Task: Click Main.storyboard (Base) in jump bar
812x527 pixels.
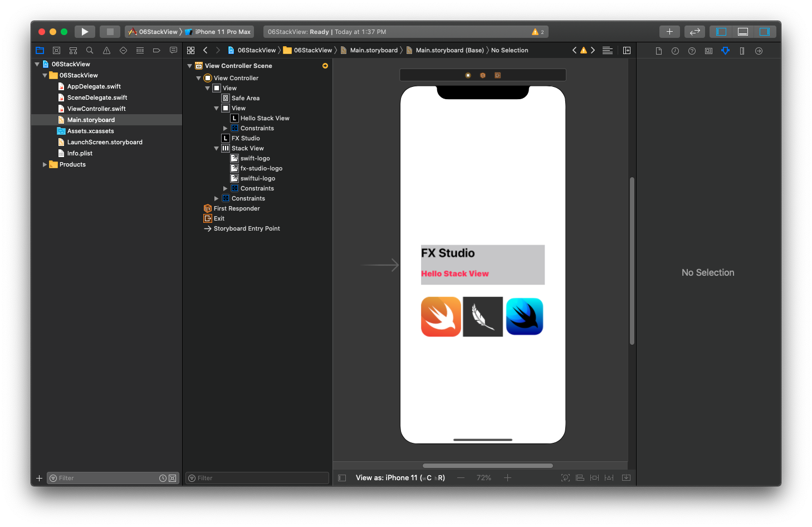Action: pos(444,50)
